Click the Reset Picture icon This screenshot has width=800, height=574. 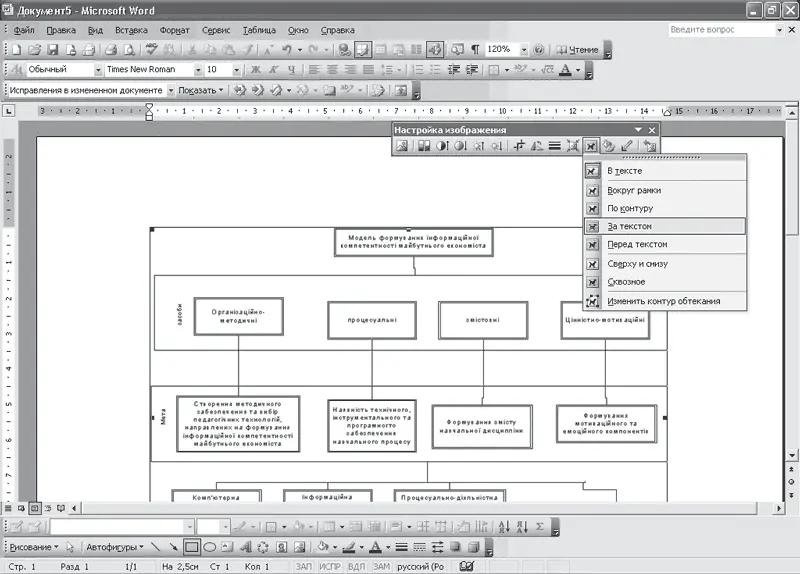[649, 146]
